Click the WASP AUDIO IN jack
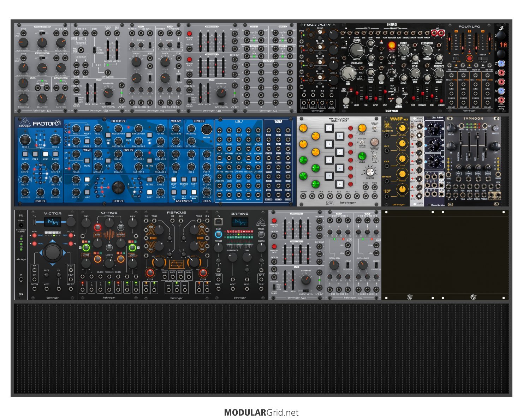The height and width of the screenshot is (420, 523). 387,135
